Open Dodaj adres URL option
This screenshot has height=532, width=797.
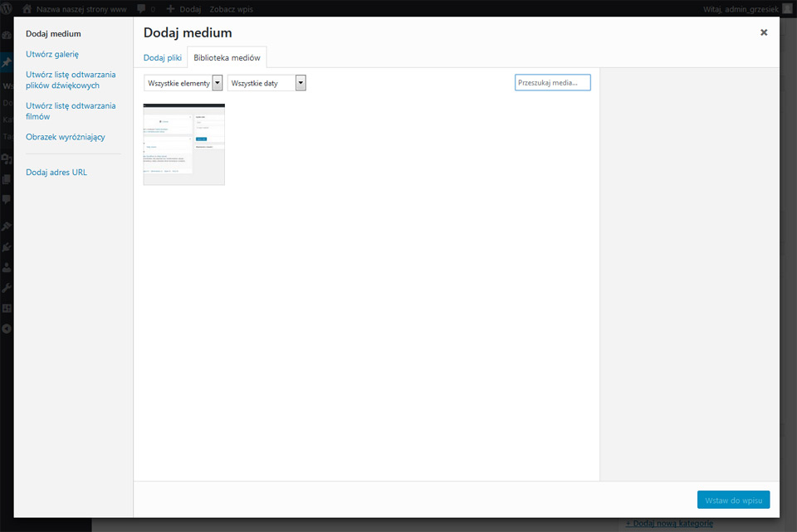(56, 173)
